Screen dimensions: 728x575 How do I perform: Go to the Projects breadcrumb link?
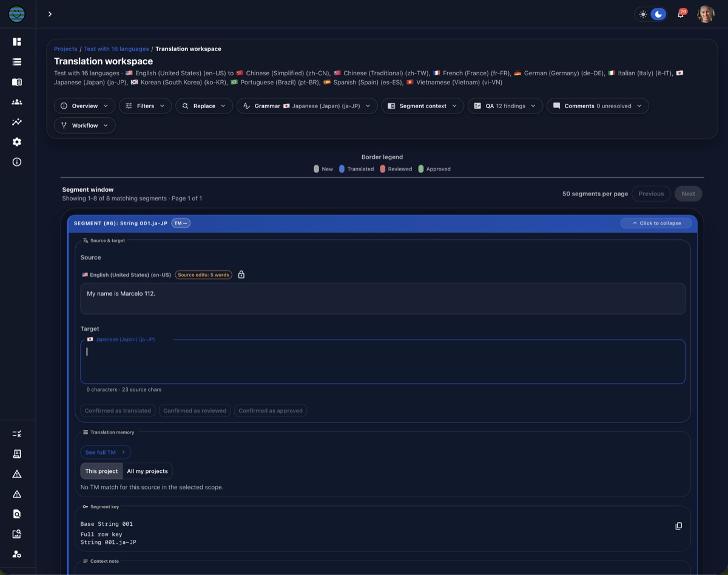(x=66, y=49)
